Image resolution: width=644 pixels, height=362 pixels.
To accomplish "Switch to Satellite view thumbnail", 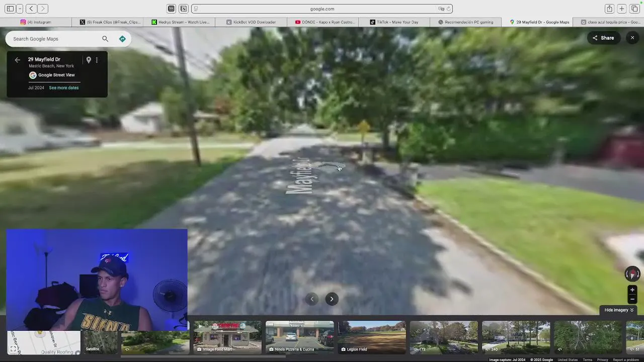I will 101,342.
